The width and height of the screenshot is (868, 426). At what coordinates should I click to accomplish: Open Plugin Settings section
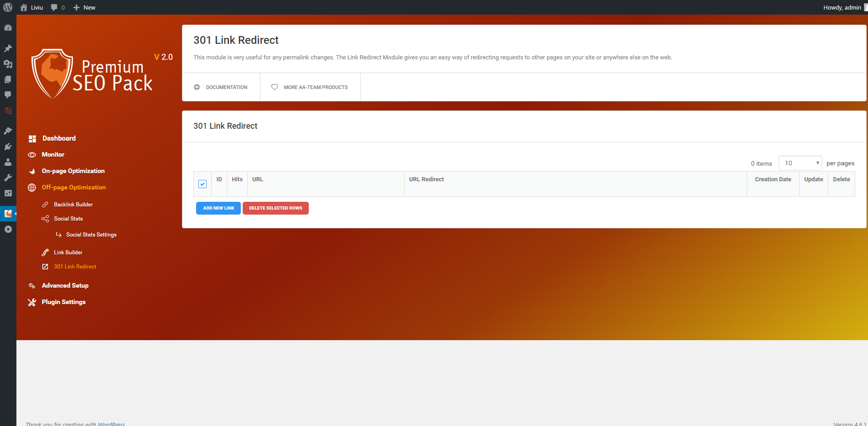point(63,302)
